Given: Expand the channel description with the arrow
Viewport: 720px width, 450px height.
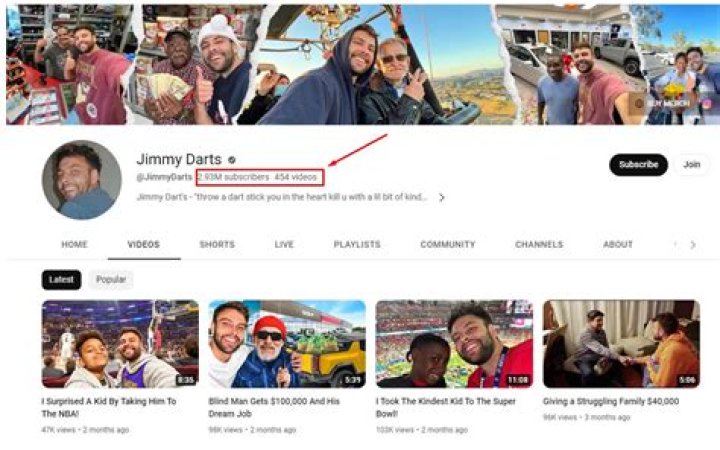Looking at the screenshot, I should click(441, 197).
